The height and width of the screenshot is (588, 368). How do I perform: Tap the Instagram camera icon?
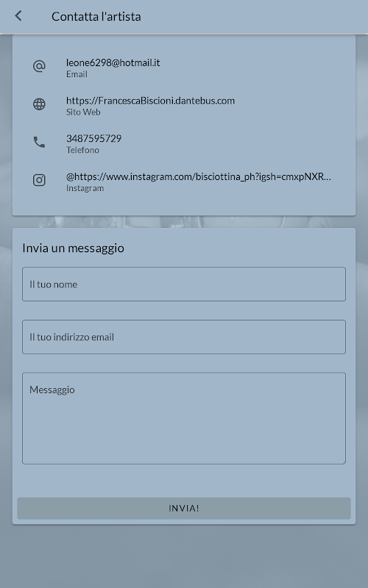pos(39,180)
